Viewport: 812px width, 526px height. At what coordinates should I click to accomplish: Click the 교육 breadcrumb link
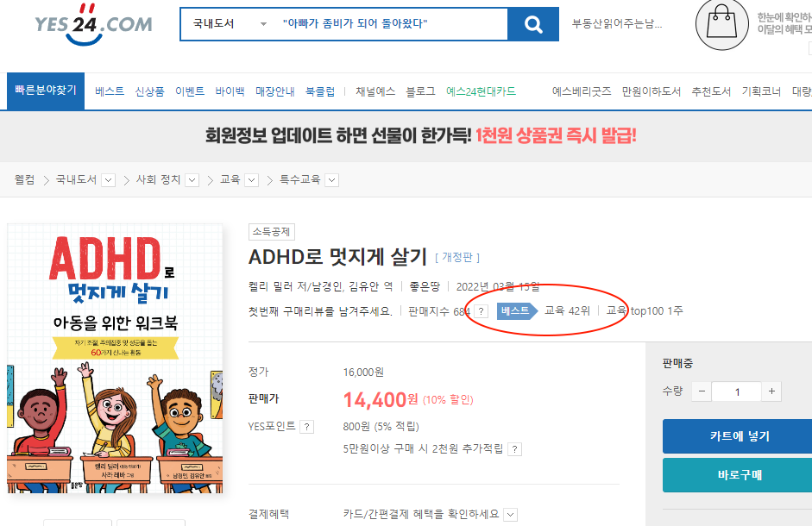point(230,179)
